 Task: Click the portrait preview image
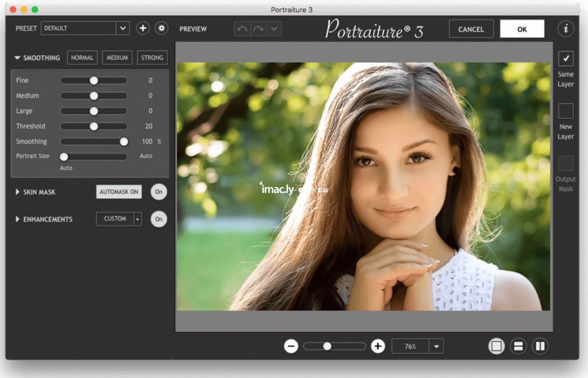click(x=363, y=186)
